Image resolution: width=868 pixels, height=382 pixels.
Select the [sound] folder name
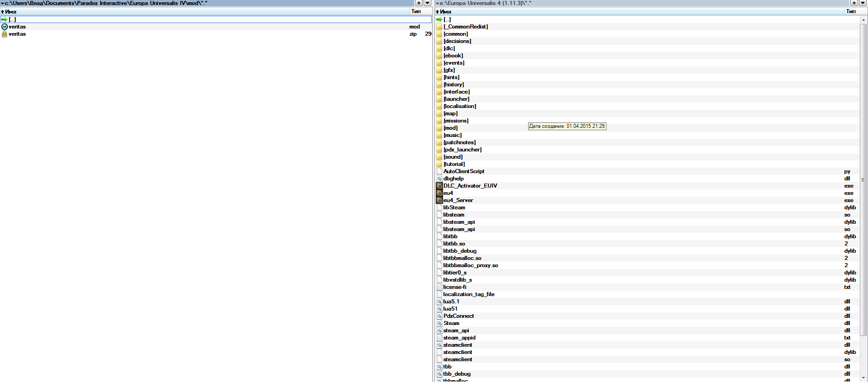tap(453, 157)
